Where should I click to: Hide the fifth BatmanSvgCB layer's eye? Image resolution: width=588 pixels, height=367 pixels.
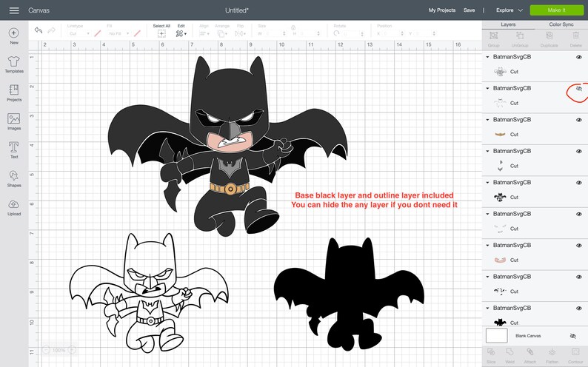click(x=579, y=183)
